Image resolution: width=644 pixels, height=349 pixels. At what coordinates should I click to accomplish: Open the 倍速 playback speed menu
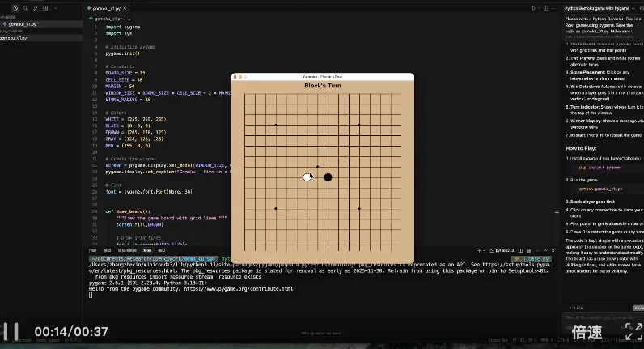587,332
